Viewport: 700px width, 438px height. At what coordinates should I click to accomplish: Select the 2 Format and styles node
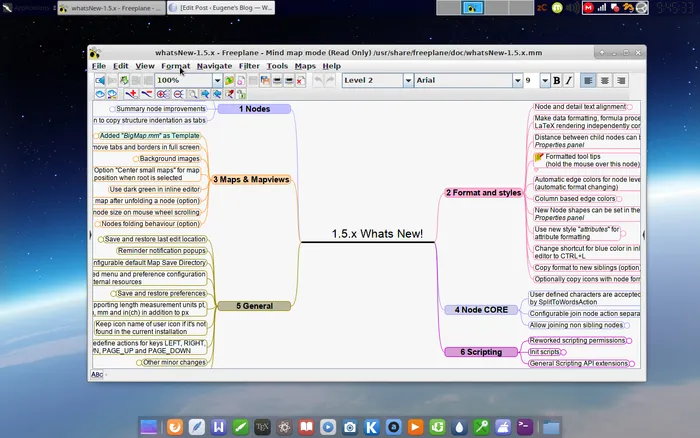[x=483, y=193]
